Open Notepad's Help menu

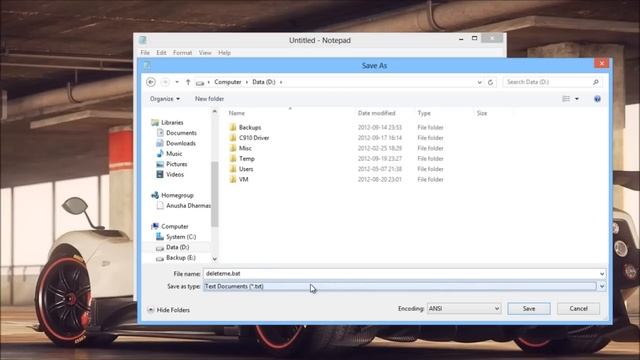click(x=224, y=53)
